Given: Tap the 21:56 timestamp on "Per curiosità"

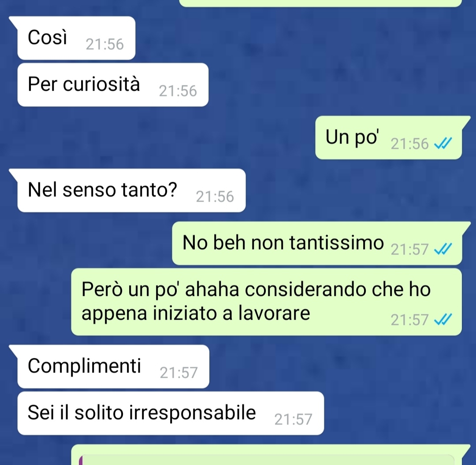Looking at the screenshot, I should [178, 91].
